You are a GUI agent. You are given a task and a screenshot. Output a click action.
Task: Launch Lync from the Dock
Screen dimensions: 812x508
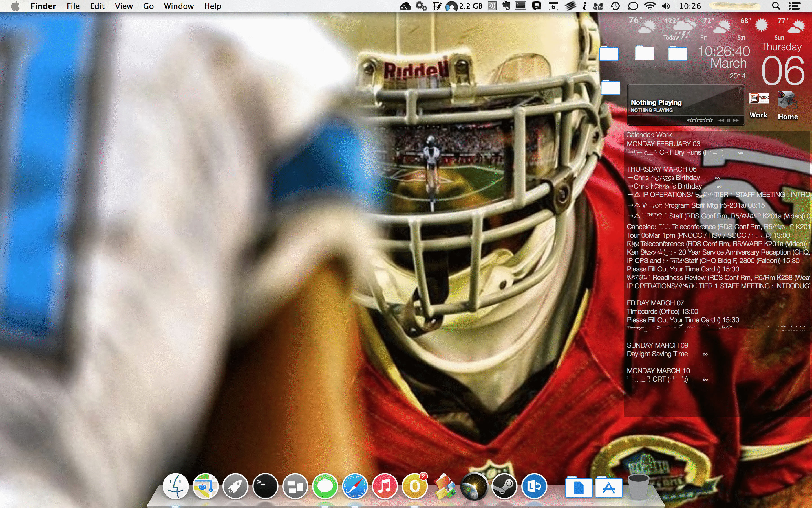pyautogui.click(x=534, y=486)
